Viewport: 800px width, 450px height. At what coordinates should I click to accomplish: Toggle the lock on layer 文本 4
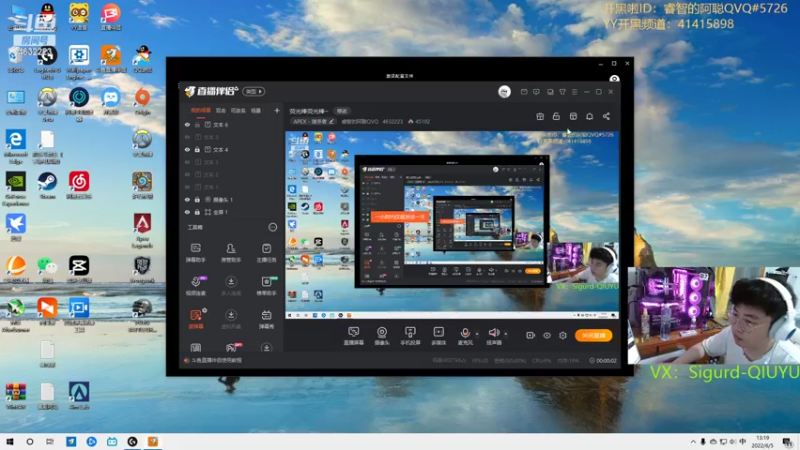tap(197, 149)
